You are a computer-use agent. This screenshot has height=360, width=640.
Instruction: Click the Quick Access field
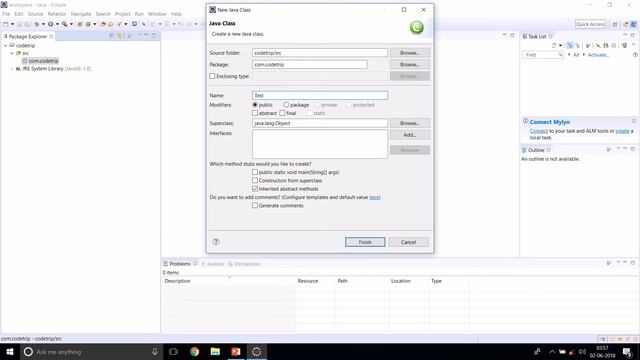pyautogui.click(x=590, y=24)
